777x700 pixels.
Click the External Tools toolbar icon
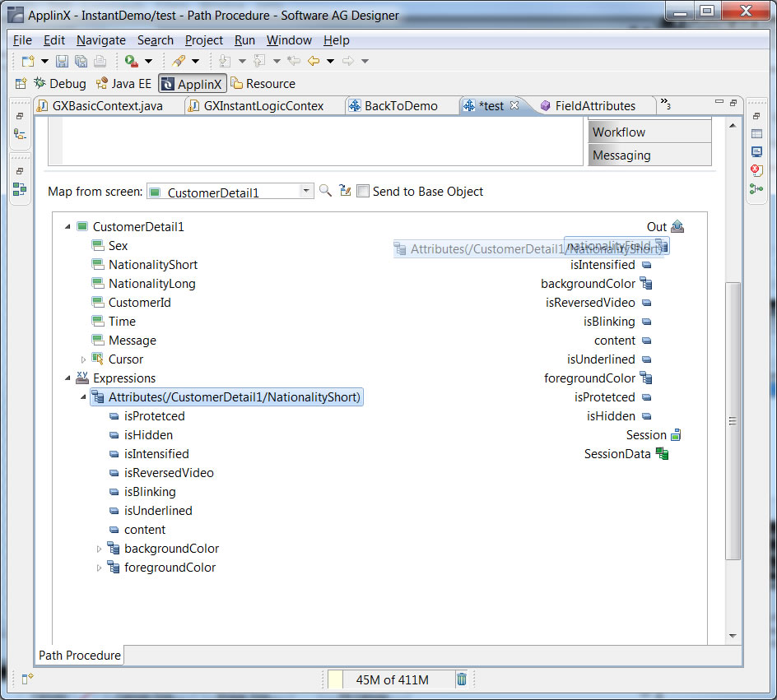pos(179,61)
